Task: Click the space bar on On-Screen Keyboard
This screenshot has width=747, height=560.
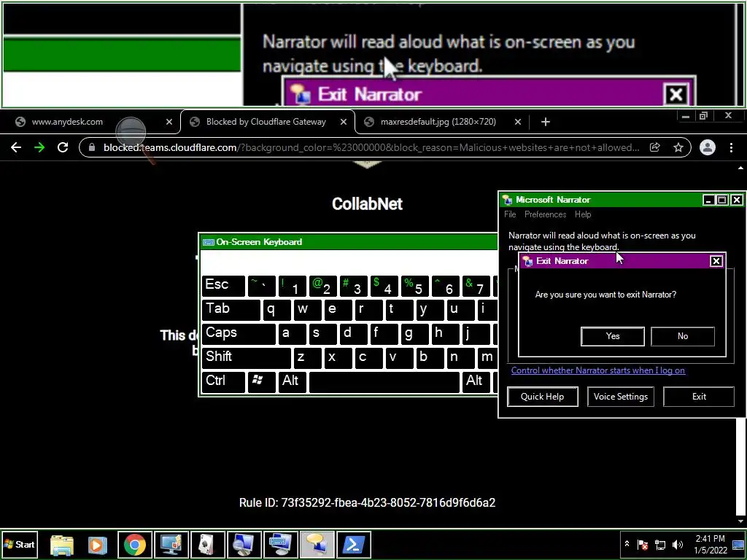Action: pos(384,382)
